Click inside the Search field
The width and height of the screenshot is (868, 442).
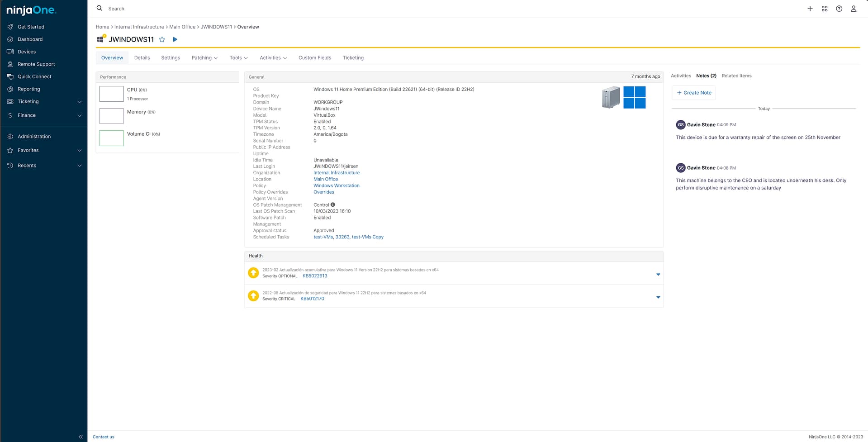(x=136, y=8)
